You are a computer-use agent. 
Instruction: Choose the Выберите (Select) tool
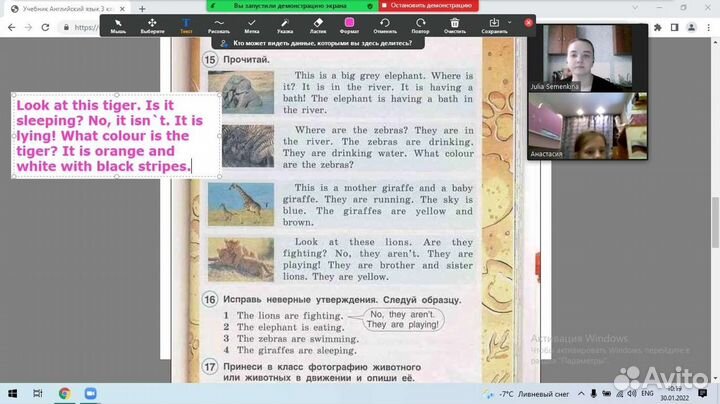pyautogui.click(x=152, y=25)
